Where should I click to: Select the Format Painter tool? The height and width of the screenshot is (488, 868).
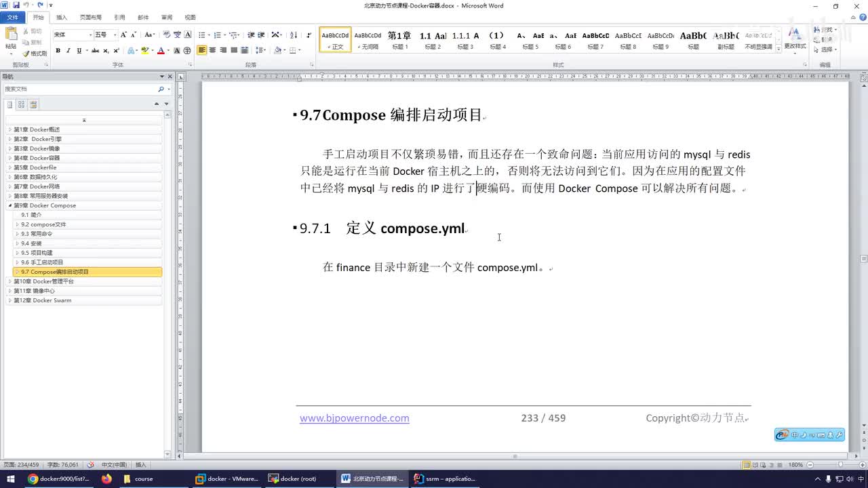tap(35, 54)
